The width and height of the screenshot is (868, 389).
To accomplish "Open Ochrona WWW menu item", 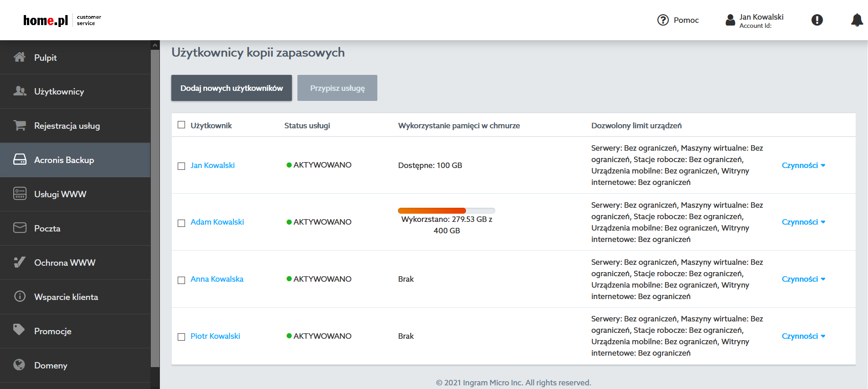I will pos(75,263).
